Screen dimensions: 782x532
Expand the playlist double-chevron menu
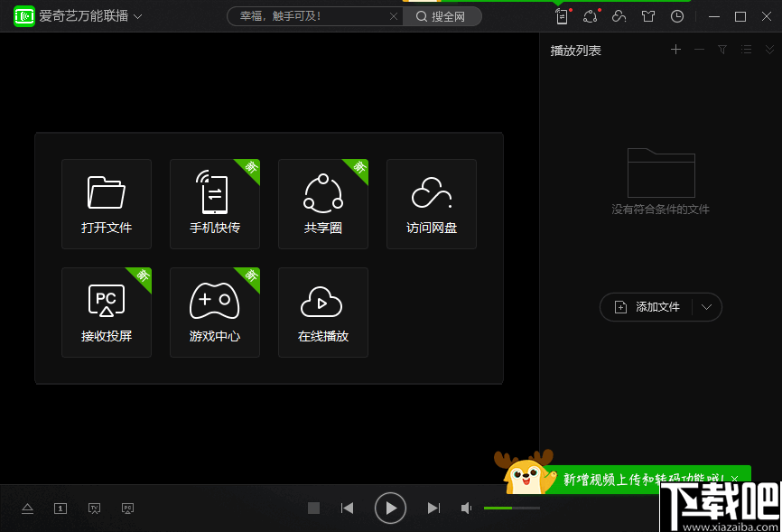click(769, 50)
